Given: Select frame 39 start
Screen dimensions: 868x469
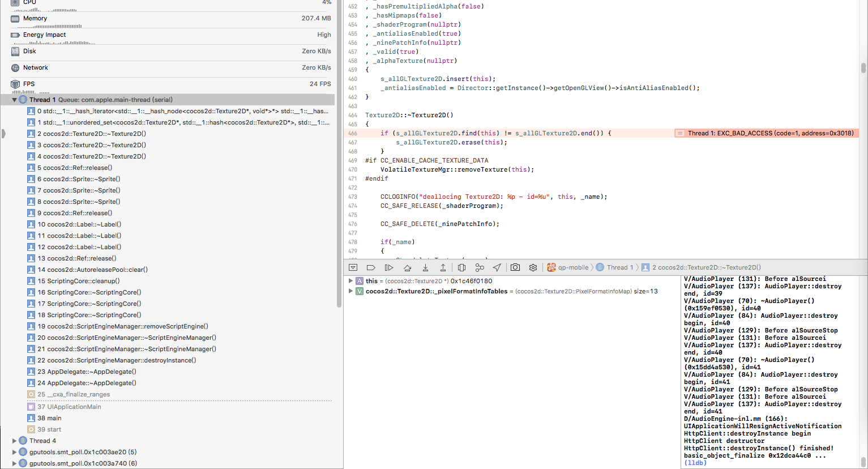Looking at the screenshot, I should tap(44, 429).
